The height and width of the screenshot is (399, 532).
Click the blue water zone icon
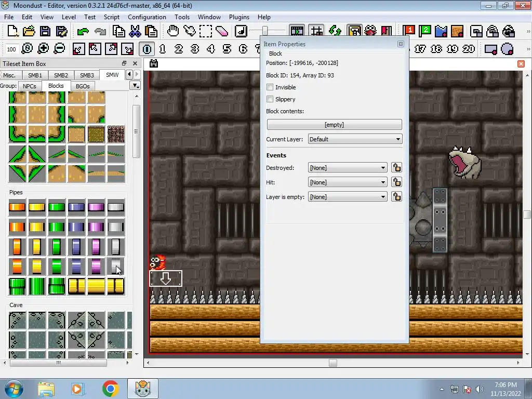tap(441, 31)
